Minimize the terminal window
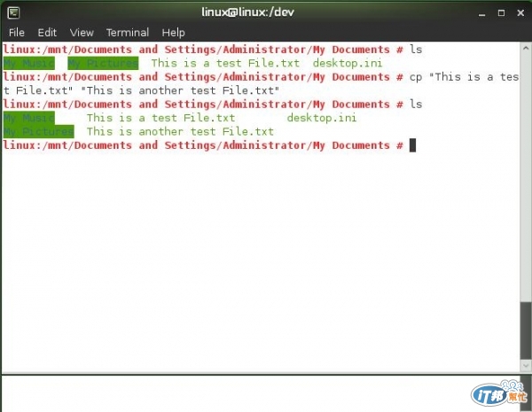The width and height of the screenshot is (532, 412). 481,13
